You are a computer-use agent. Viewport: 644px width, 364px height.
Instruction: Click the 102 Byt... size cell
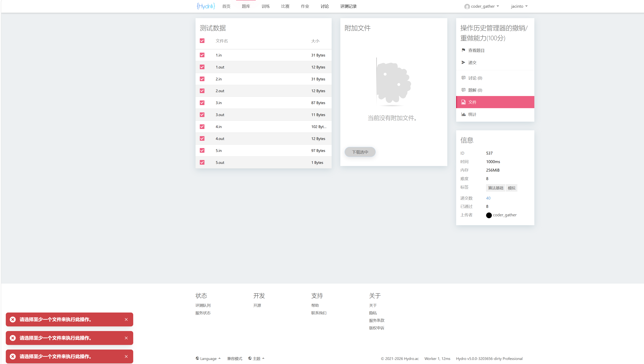[x=319, y=126]
